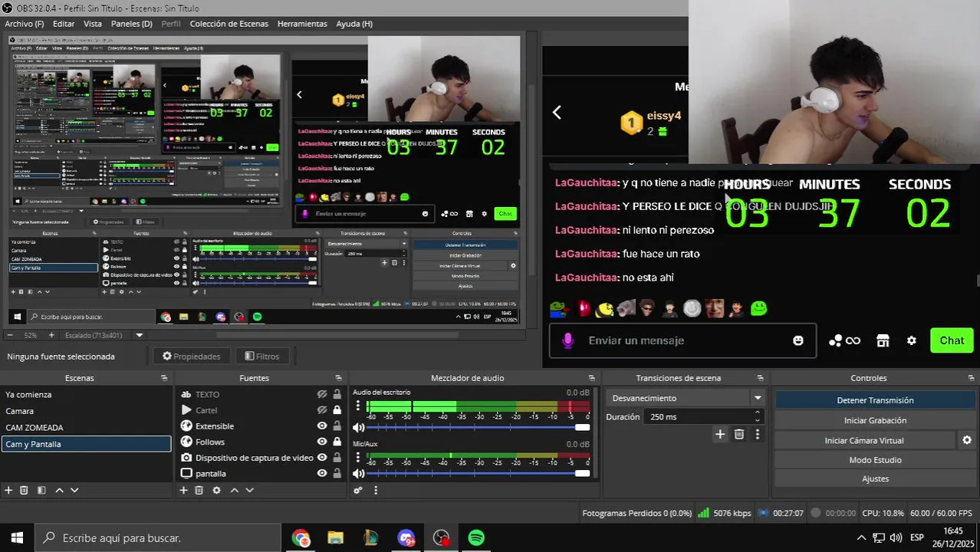980x552 pixels.
Task: Move the selected source up in Fuentes
Action: [x=234, y=490]
